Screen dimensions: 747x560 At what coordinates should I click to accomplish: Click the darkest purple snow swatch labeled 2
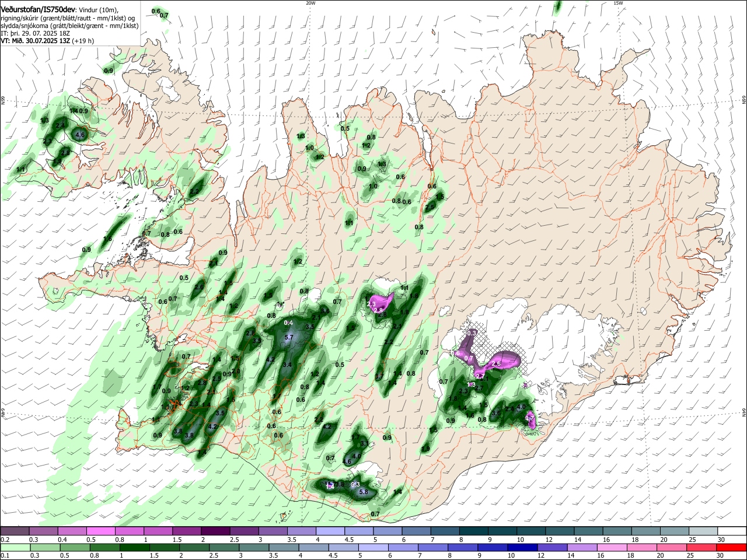coord(215,531)
